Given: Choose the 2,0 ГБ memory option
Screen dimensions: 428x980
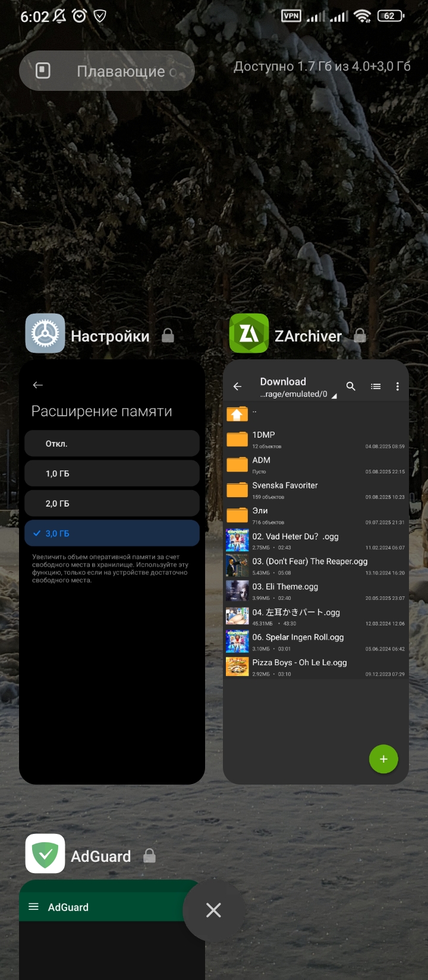Looking at the screenshot, I should click(112, 503).
